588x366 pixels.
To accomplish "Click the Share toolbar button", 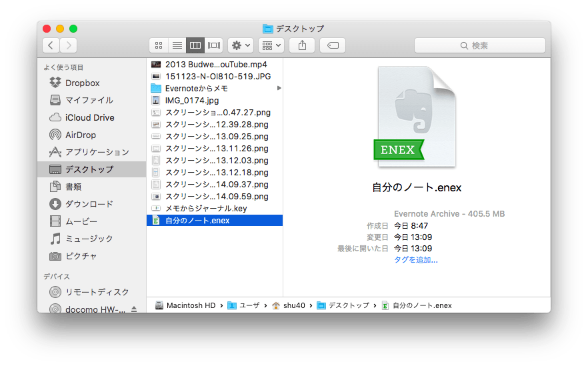I will [302, 45].
